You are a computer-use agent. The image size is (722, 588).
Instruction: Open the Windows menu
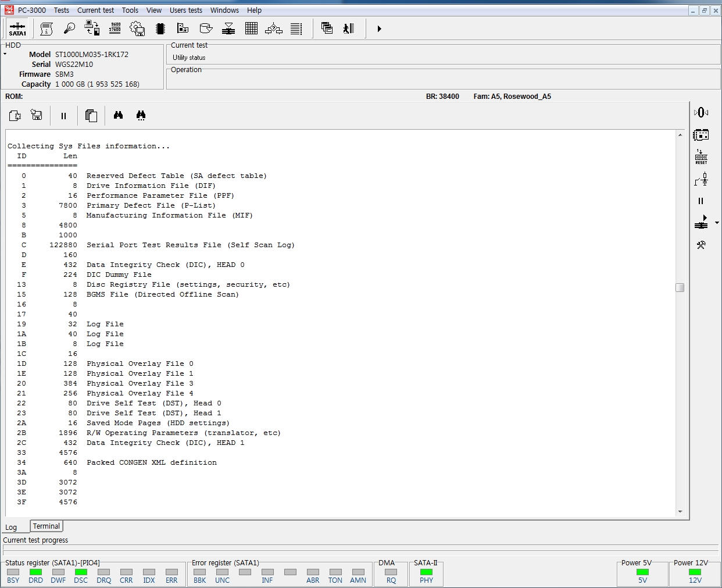[x=224, y=10]
